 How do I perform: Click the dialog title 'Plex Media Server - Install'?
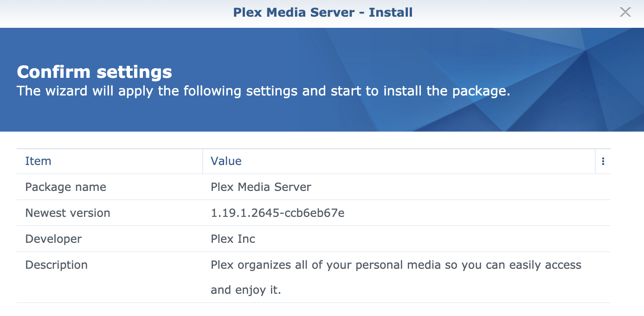pyautogui.click(x=322, y=13)
